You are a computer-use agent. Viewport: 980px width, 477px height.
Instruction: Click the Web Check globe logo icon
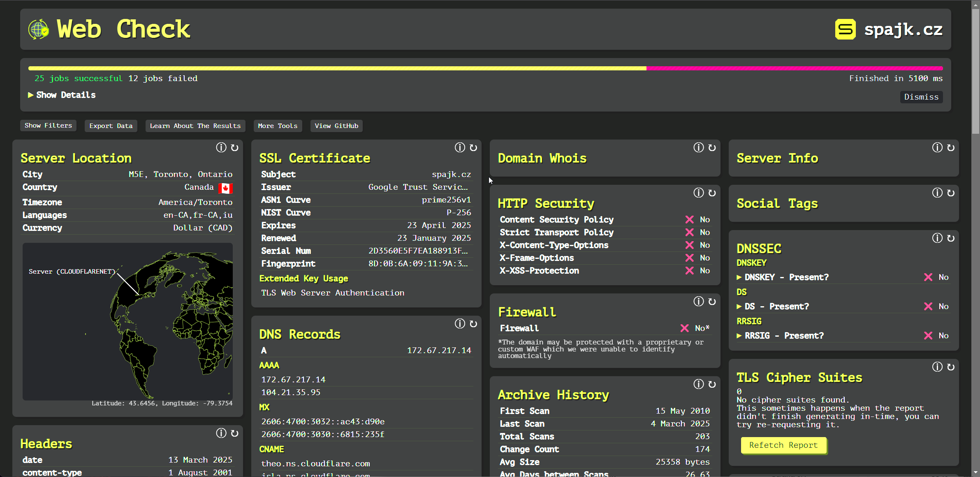click(39, 29)
